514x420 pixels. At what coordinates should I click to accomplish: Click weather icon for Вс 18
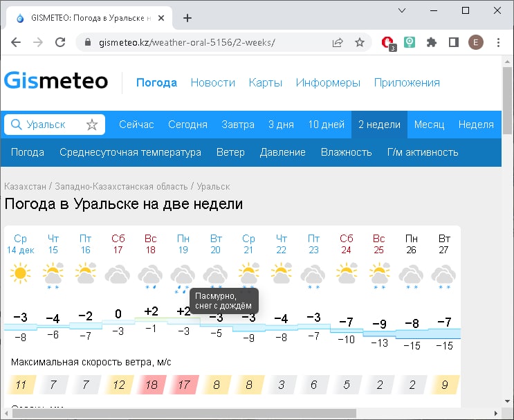pos(150,277)
